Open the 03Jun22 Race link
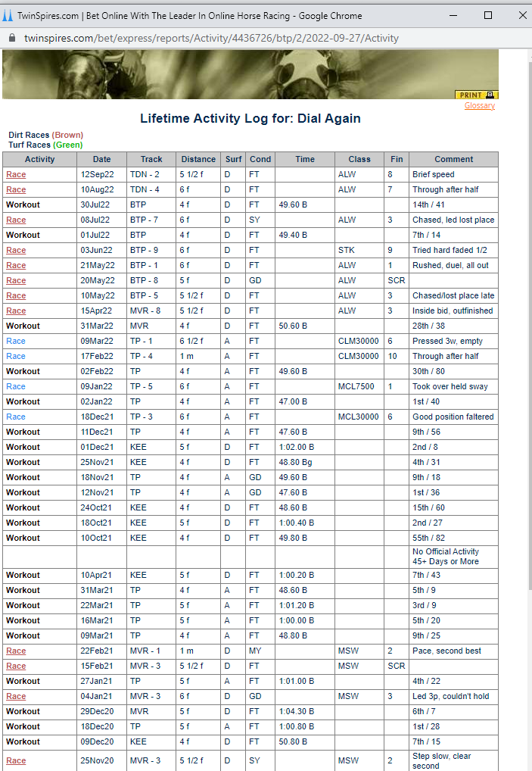Screen dimensions: 532x771 point(16,250)
